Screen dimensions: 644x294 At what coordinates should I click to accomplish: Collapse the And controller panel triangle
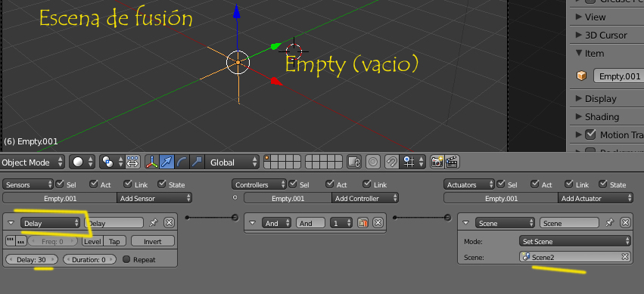(x=252, y=223)
